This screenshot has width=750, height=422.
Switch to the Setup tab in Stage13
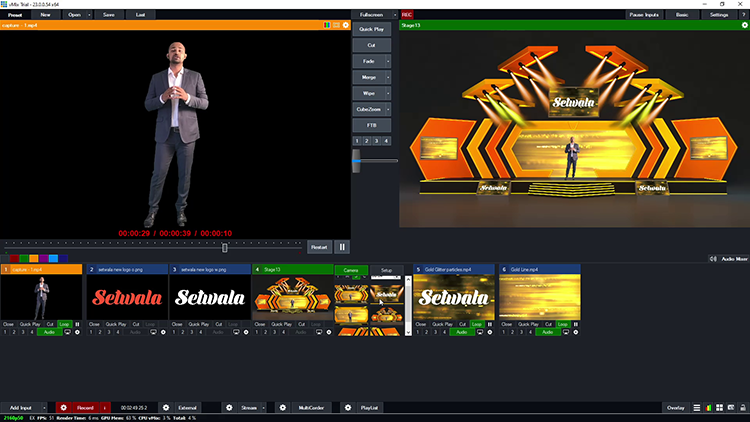coord(386,270)
